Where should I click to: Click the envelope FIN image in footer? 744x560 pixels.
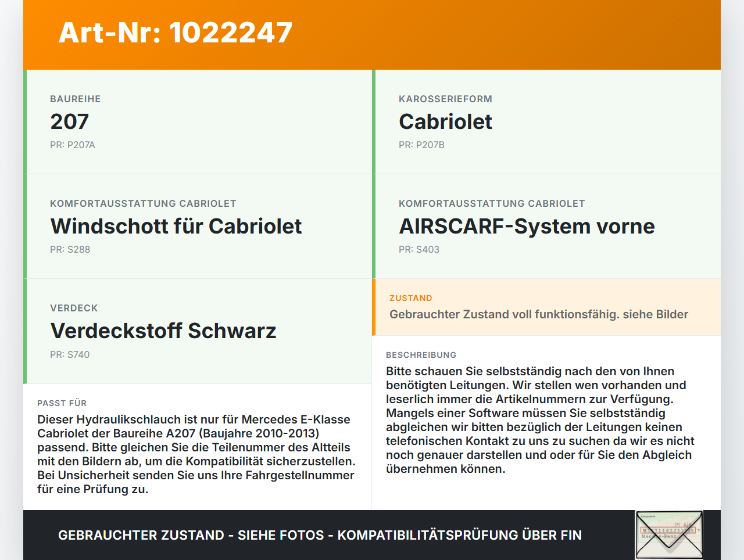pos(669,535)
